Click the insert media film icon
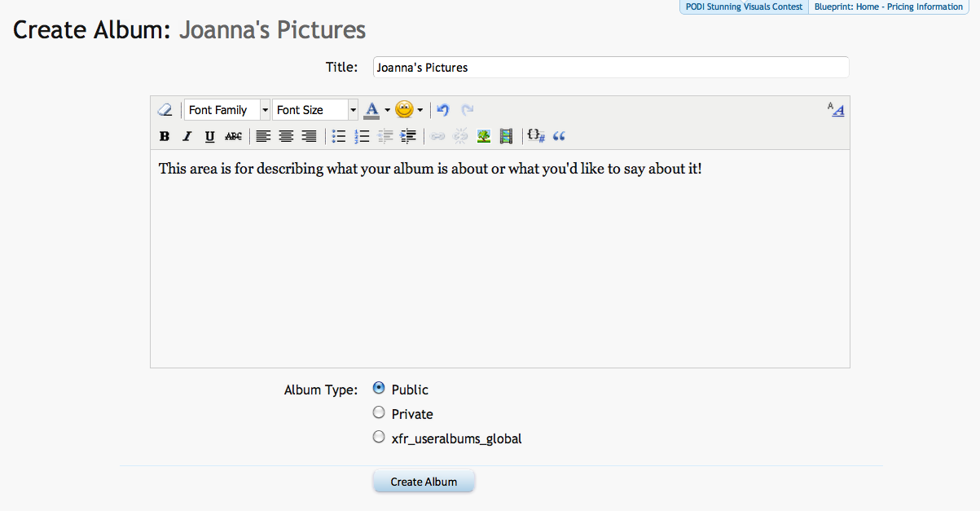980x511 pixels. [506, 136]
